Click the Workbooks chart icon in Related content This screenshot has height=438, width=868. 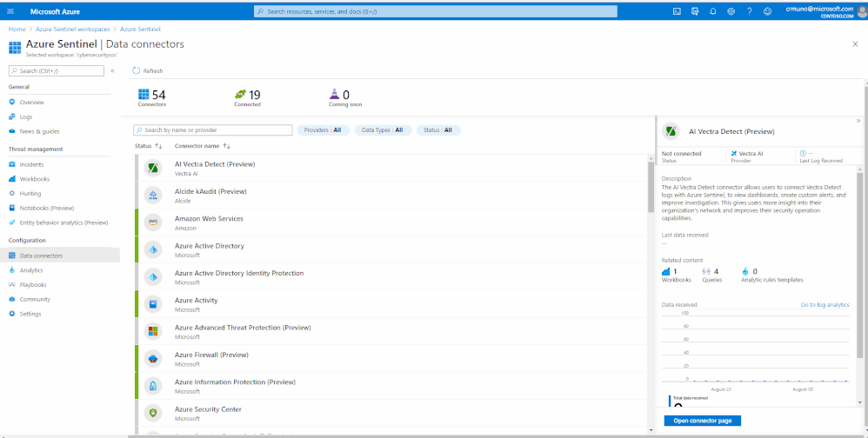[x=666, y=271]
